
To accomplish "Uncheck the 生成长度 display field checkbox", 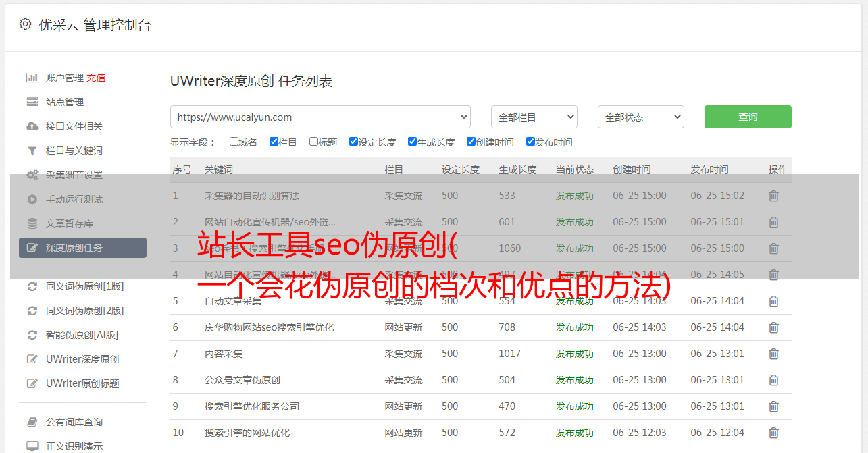I will 412,142.
